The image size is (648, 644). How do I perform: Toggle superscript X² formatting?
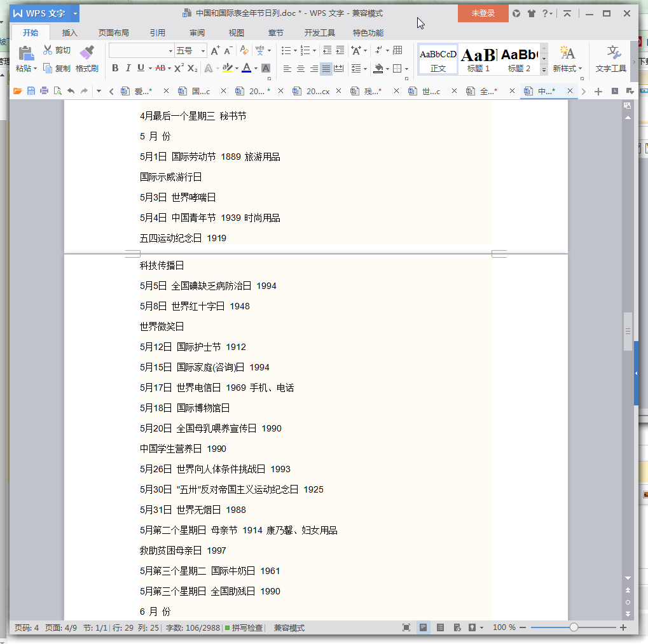click(x=179, y=68)
